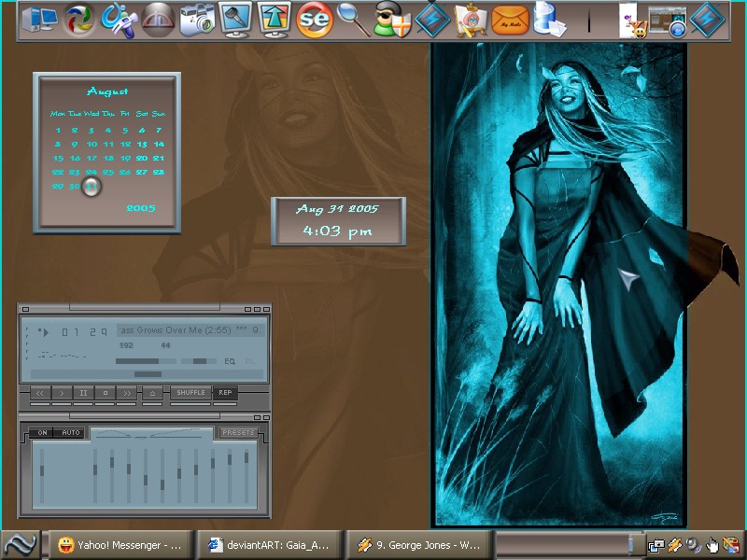Skip to the next track
The width and height of the screenshot is (747, 560).
pyautogui.click(x=127, y=393)
